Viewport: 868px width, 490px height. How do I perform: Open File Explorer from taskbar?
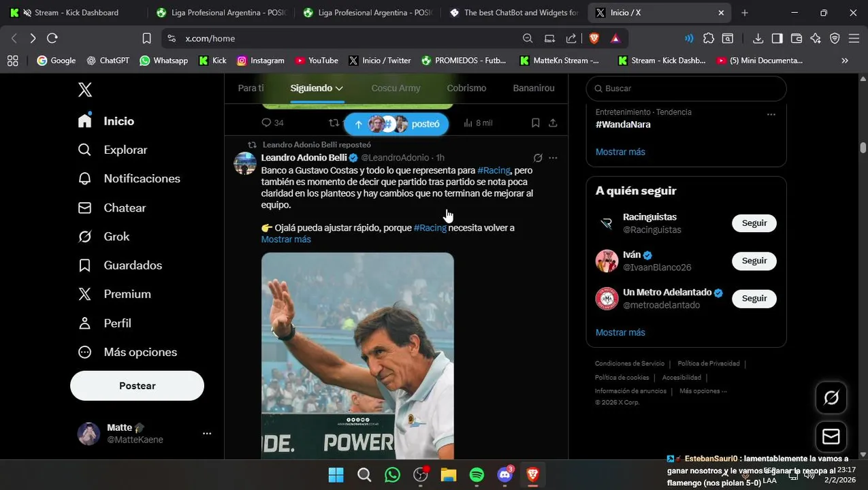[x=448, y=475]
